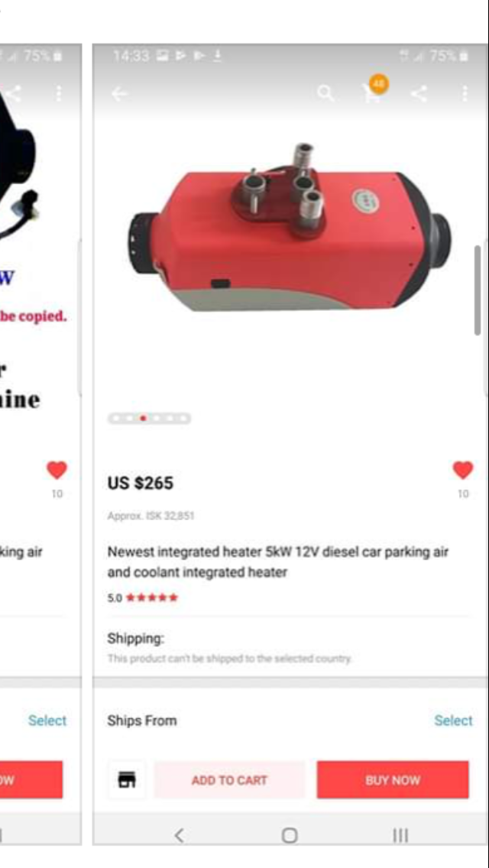Click BUY NOW button on right listing
Image resolution: width=489 pixels, height=868 pixels.
pyautogui.click(x=393, y=779)
